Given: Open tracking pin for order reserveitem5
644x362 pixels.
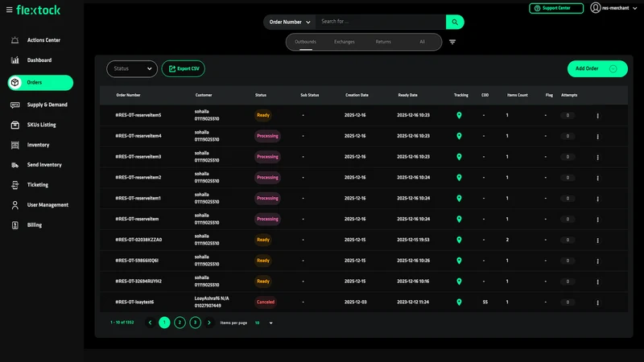Looking at the screenshot, I should coord(459,115).
